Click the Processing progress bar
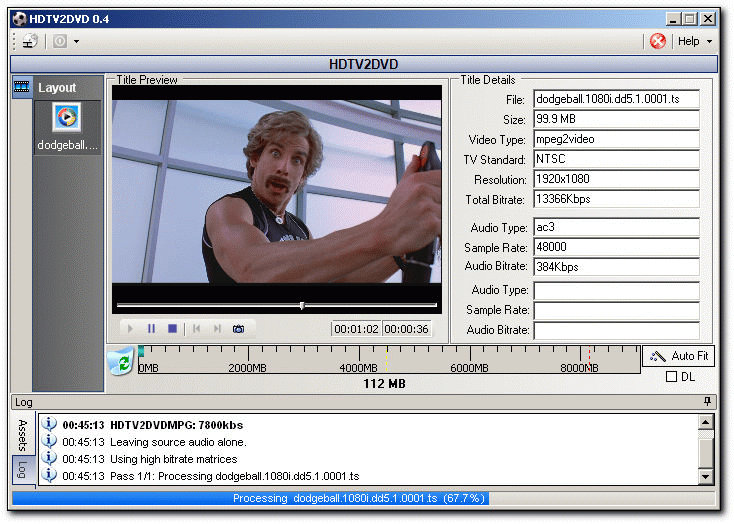Screen dimensions: 734x524 (x=363, y=498)
